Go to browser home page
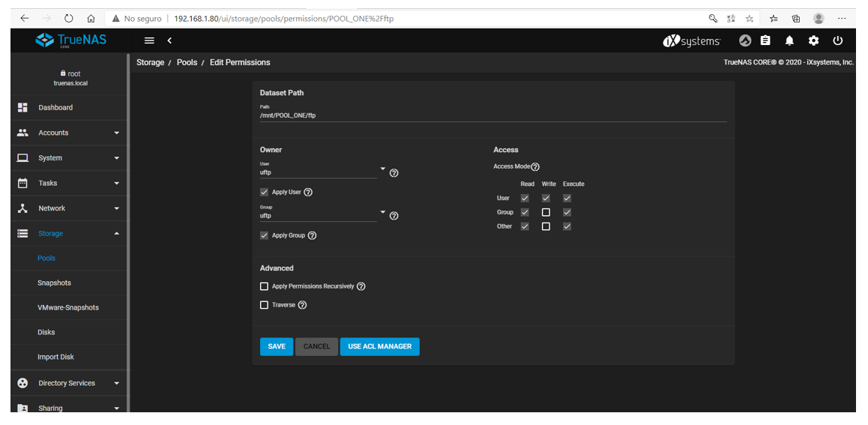This screenshot has height=425, width=868. point(91,18)
